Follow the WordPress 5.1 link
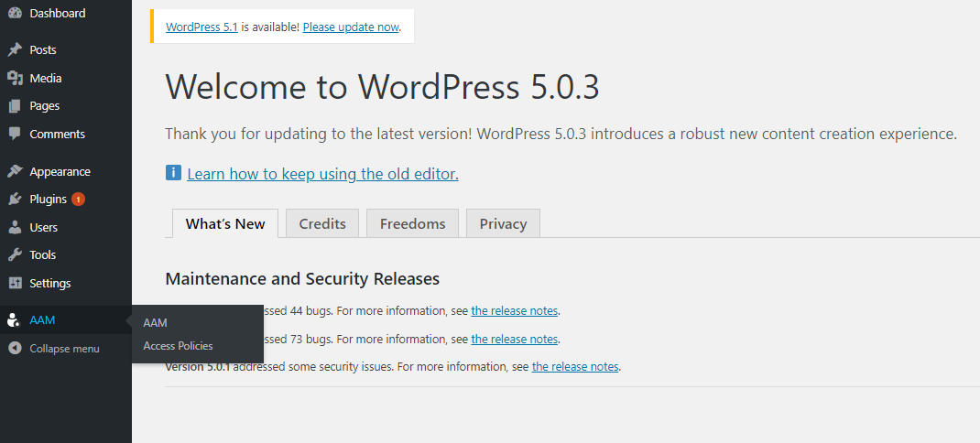Image resolution: width=980 pixels, height=443 pixels. 201,27
